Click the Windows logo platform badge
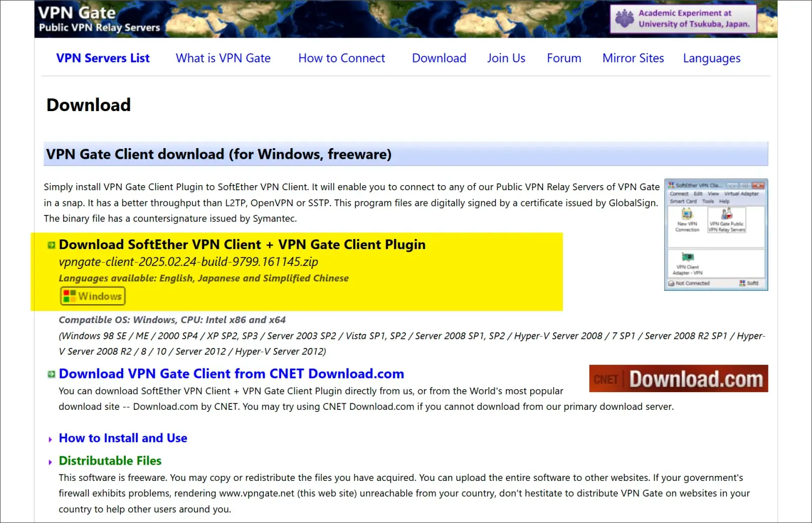This screenshot has height=523, width=812. coord(93,296)
